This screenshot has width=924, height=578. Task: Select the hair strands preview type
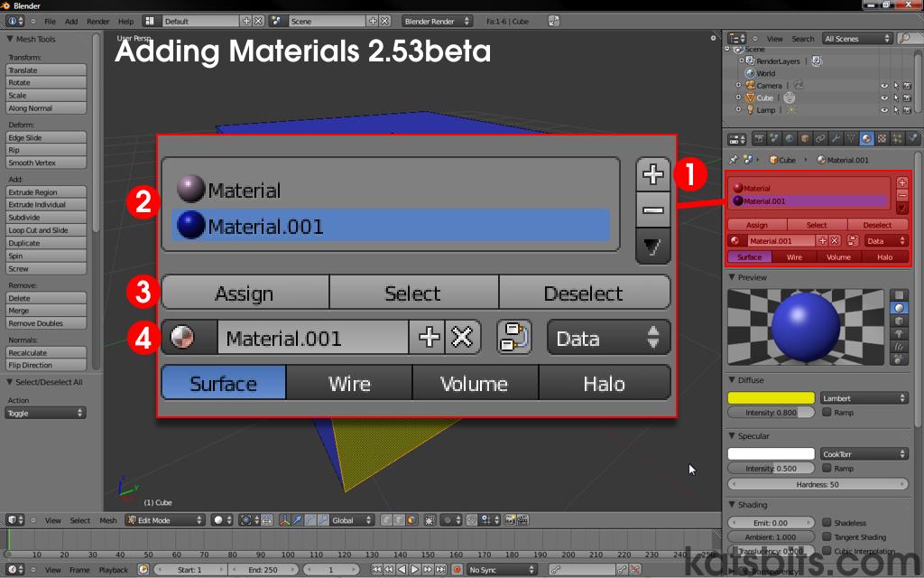point(900,347)
